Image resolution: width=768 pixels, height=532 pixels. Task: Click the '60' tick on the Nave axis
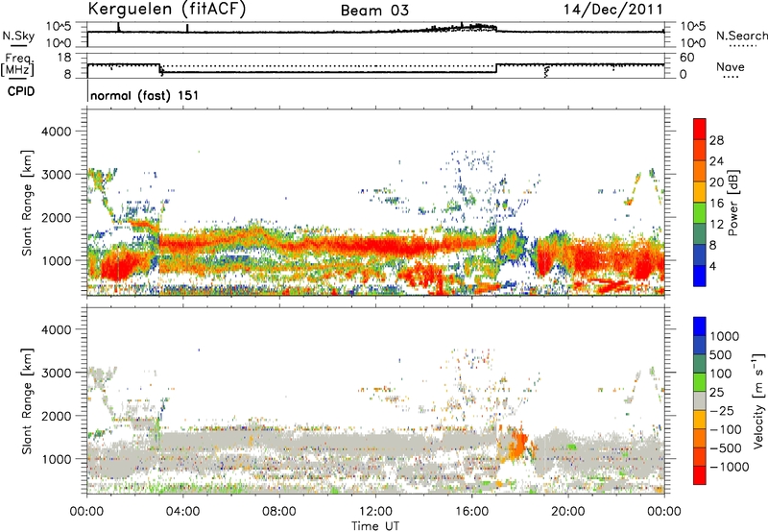click(x=687, y=58)
